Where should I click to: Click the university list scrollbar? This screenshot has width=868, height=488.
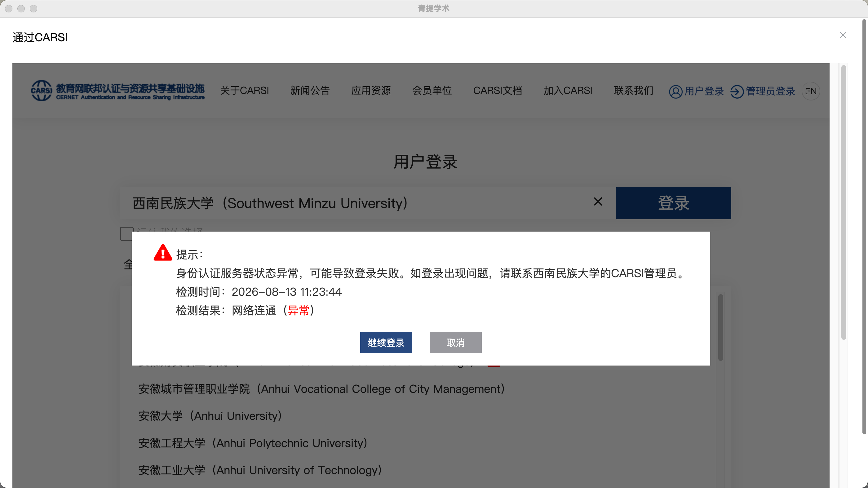(721, 327)
